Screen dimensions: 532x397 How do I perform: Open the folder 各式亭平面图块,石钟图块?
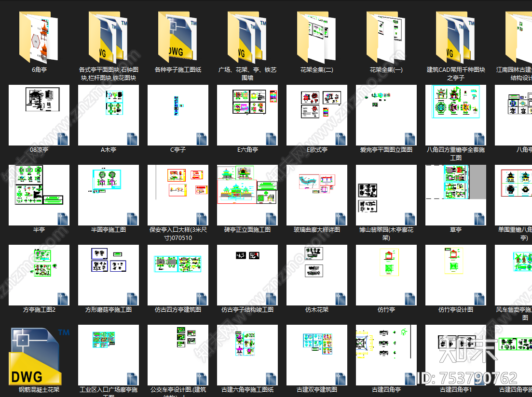pyautogui.click(x=108, y=38)
